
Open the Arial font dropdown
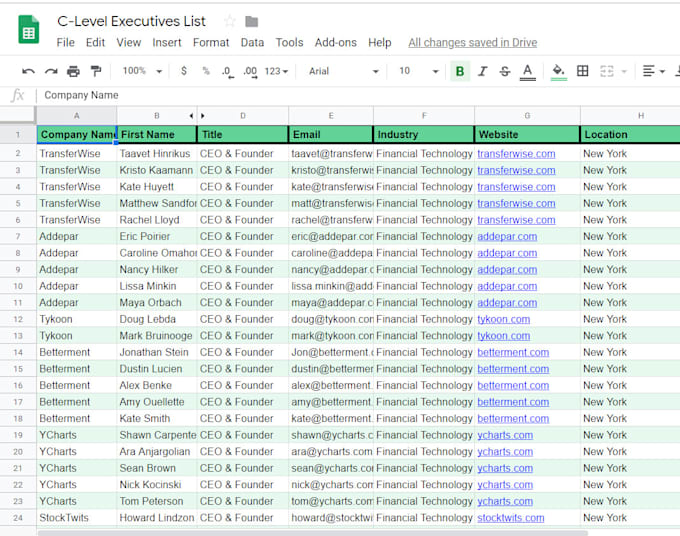pyautogui.click(x=343, y=71)
